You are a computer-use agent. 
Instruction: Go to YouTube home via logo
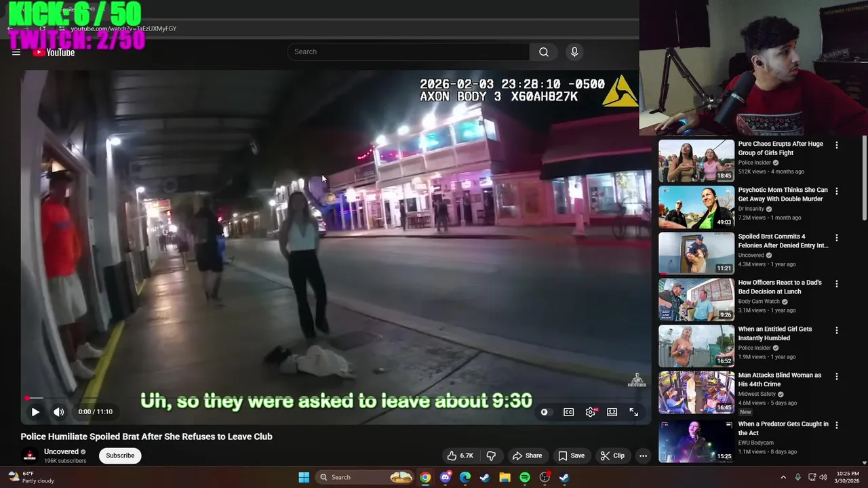(54, 52)
